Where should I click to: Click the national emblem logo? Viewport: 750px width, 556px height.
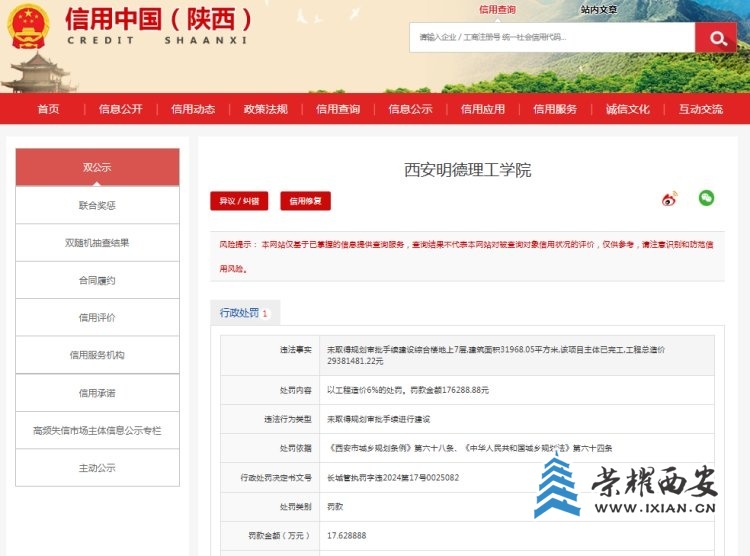[x=28, y=26]
